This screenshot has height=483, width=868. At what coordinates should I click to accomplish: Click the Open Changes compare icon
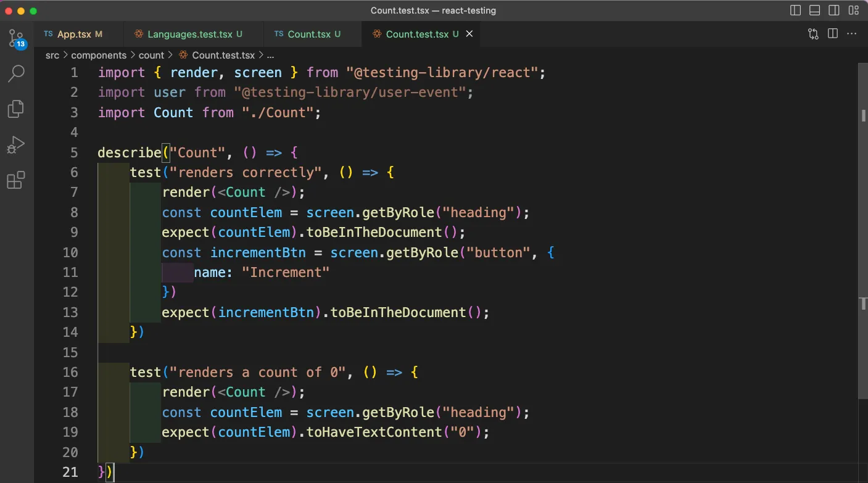tap(813, 34)
